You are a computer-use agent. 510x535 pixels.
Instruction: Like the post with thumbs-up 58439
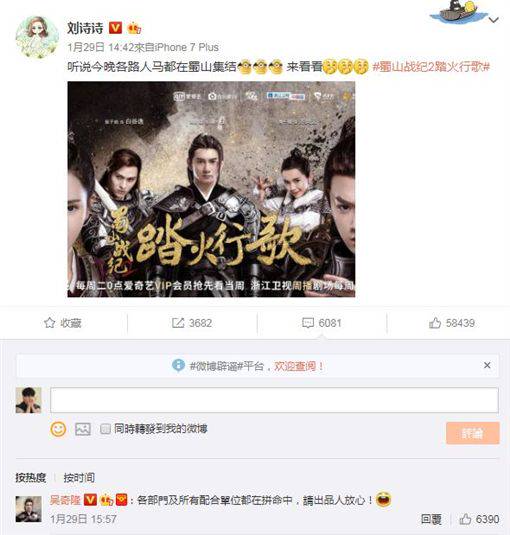click(x=435, y=323)
